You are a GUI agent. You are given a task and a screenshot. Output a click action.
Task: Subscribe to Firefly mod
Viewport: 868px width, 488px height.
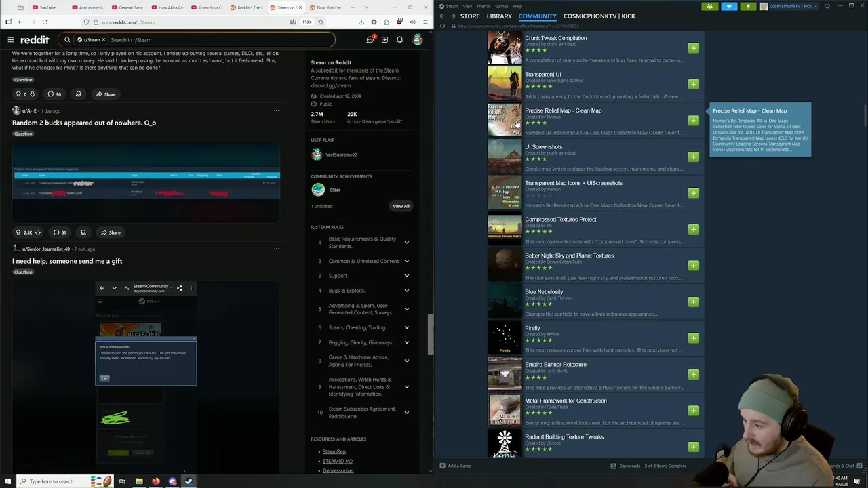tap(693, 338)
